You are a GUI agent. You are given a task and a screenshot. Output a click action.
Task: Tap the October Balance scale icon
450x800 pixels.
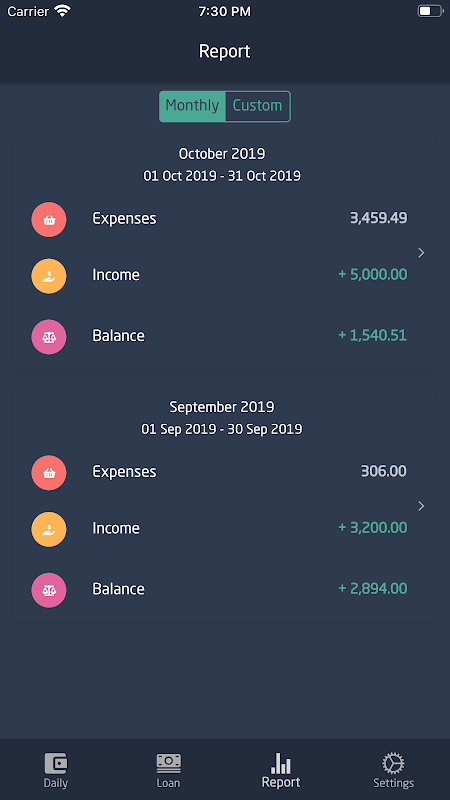pyautogui.click(x=49, y=336)
